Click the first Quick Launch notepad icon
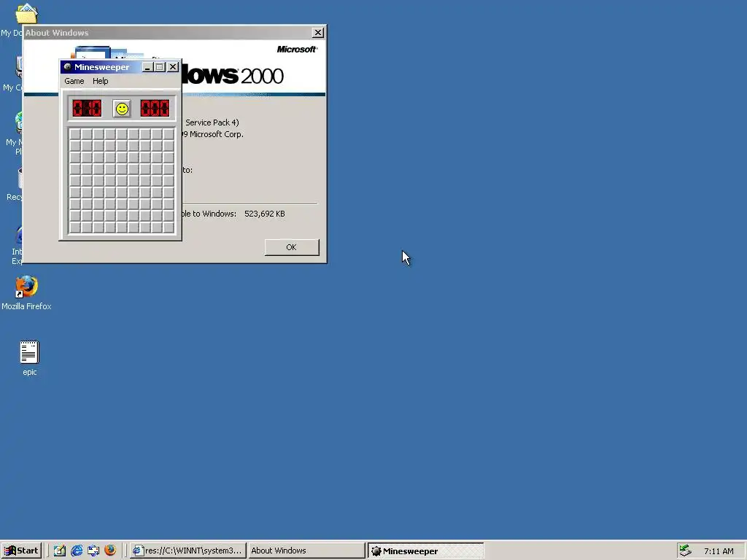747x560 pixels. tap(60, 551)
